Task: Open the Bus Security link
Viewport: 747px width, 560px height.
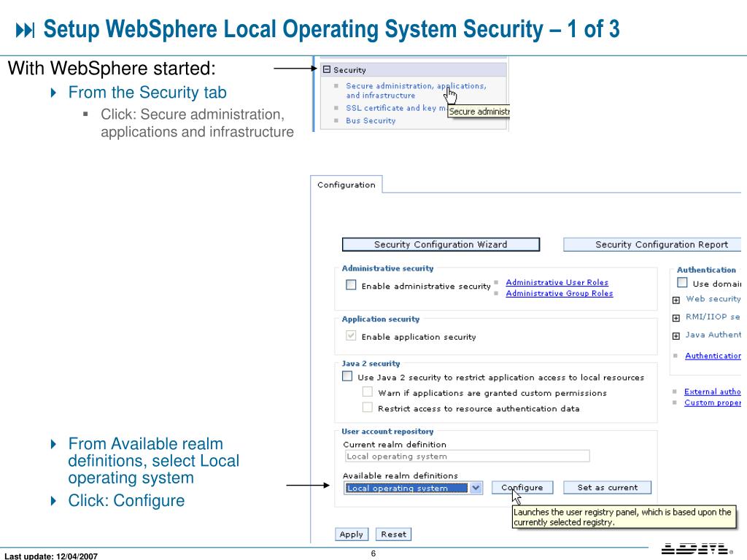Action: [x=371, y=120]
